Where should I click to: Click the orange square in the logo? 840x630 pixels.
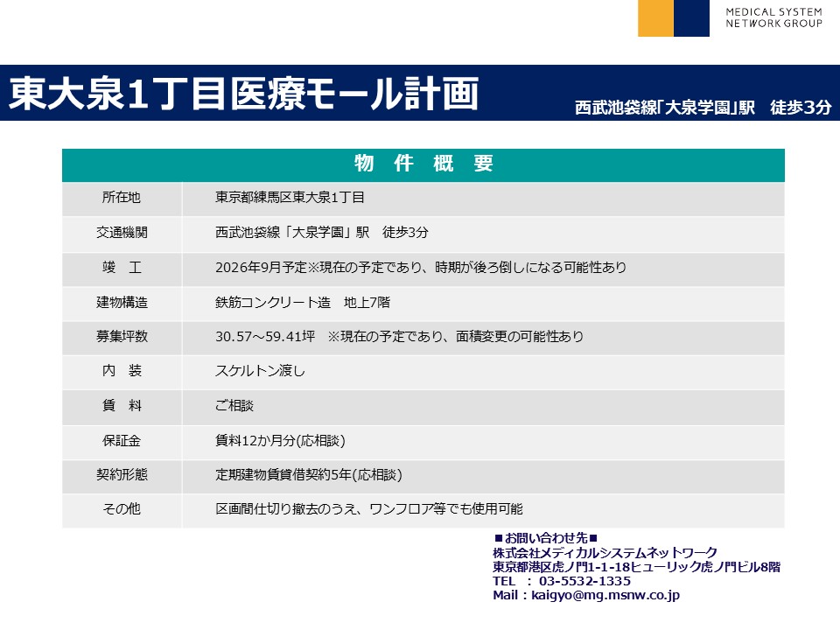(x=655, y=18)
